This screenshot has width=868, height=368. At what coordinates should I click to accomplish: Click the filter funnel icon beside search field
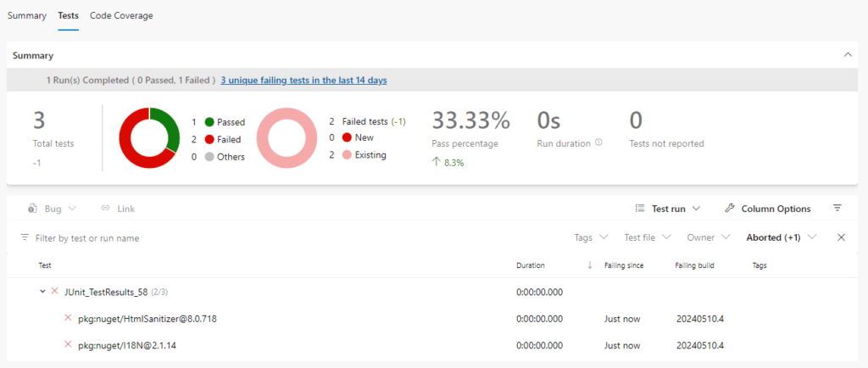(25, 237)
